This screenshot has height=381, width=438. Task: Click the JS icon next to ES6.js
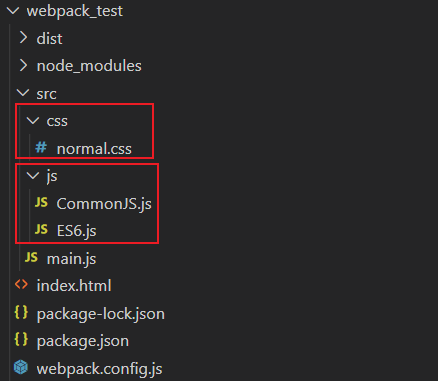(41, 229)
